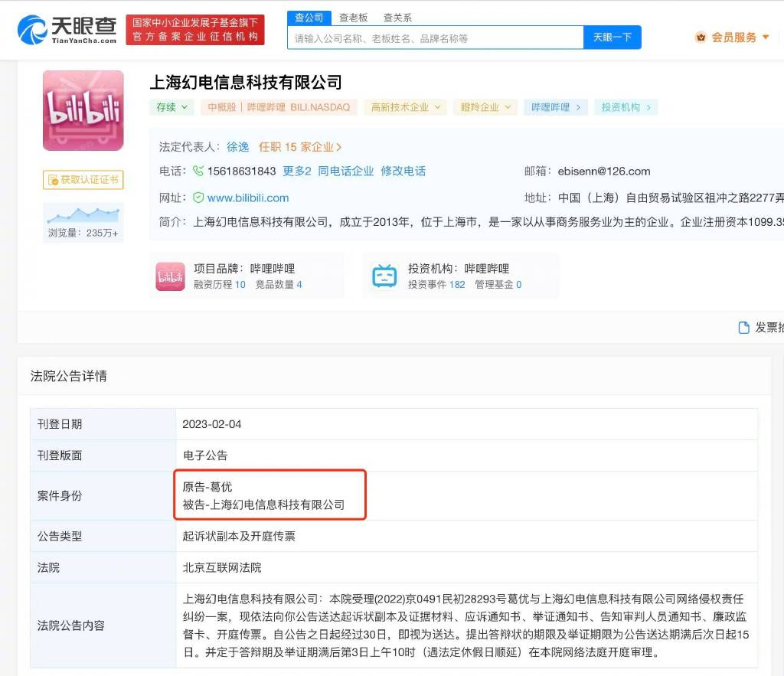
Task: Click the invoice document icon
Action: pos(744,328)
